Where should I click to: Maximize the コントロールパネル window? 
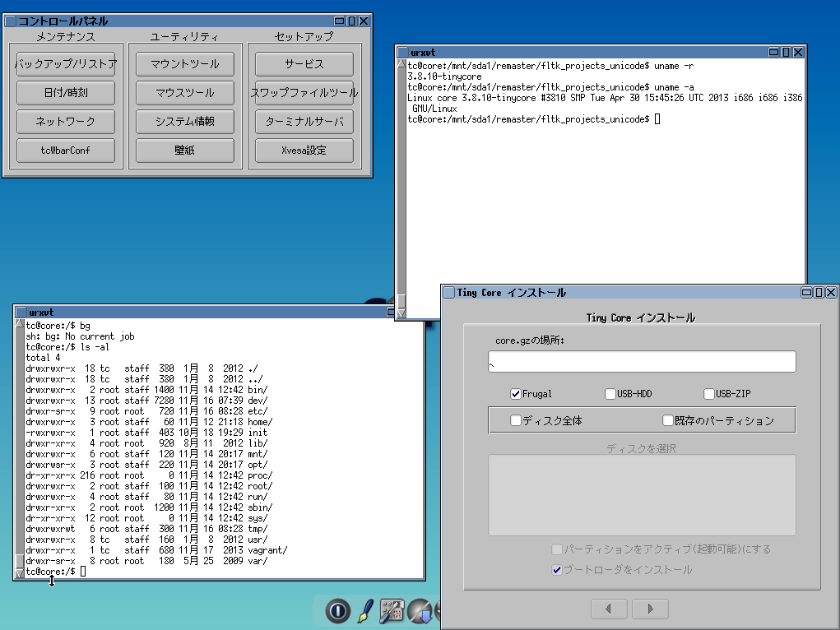(x=351, y=21)
